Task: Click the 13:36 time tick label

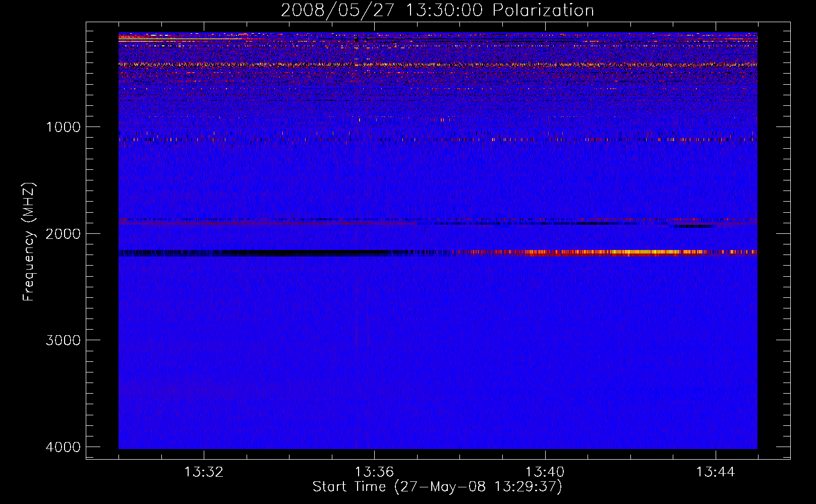Action: (374, 472)
